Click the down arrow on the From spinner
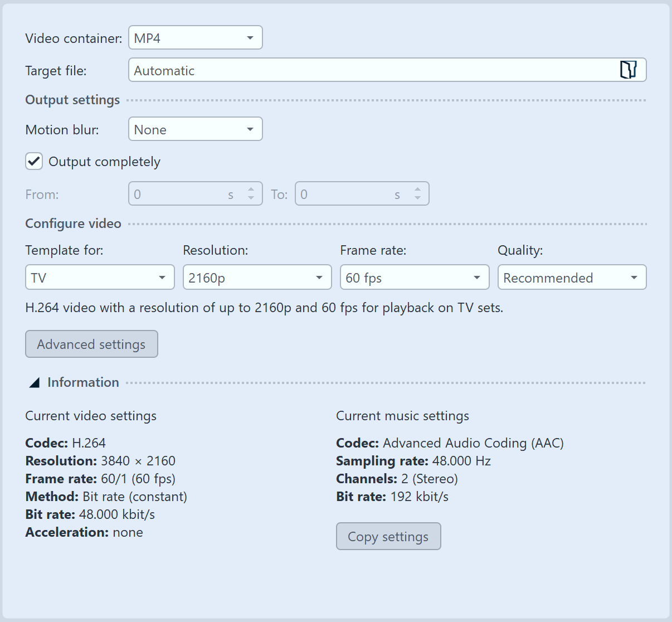The width and height of the screenshot is (672, 622). click(251, 198)
